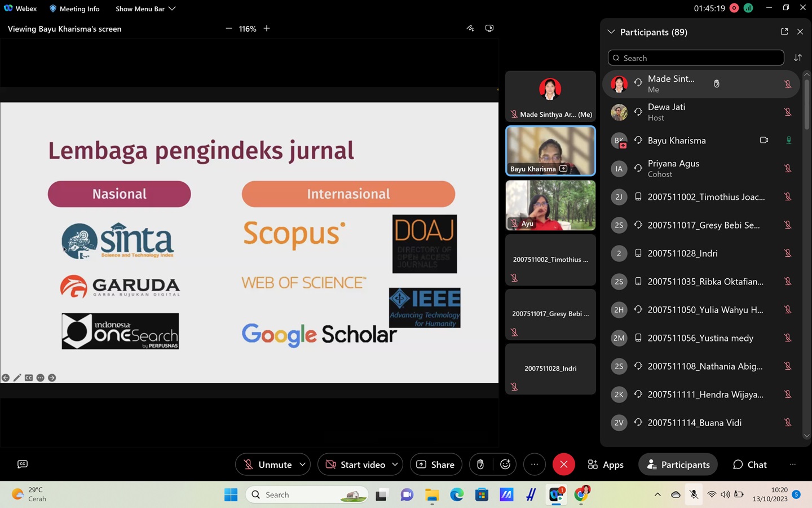Zoom in the shared screen view
The image size is (812, 508).
coord(267,29)
